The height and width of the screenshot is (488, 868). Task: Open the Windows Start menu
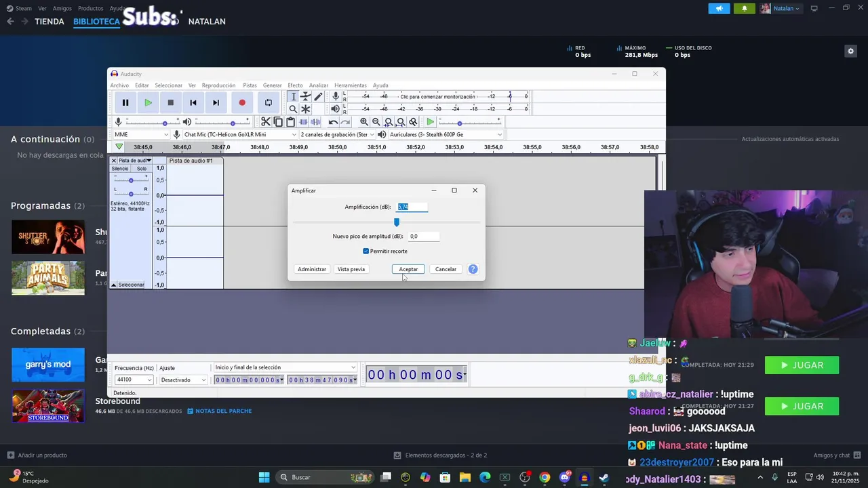(x=264, y=477)
